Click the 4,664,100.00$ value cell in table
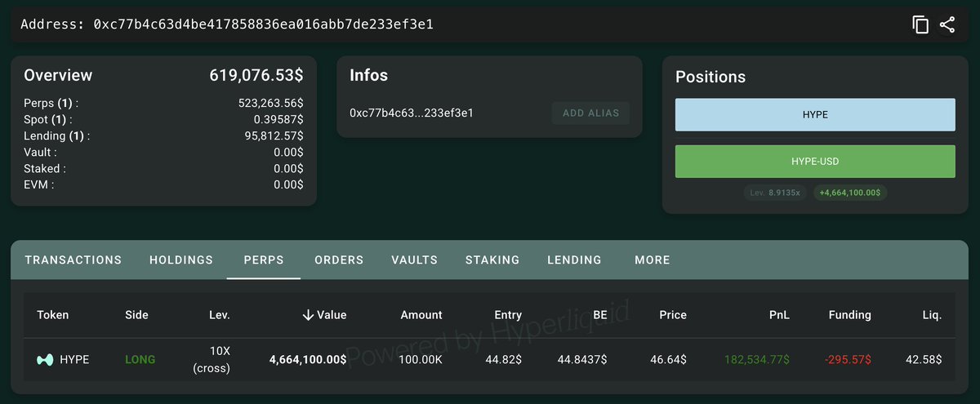This screenshot has height=404, width=980. pyautogui.click(x=308, y=360)
